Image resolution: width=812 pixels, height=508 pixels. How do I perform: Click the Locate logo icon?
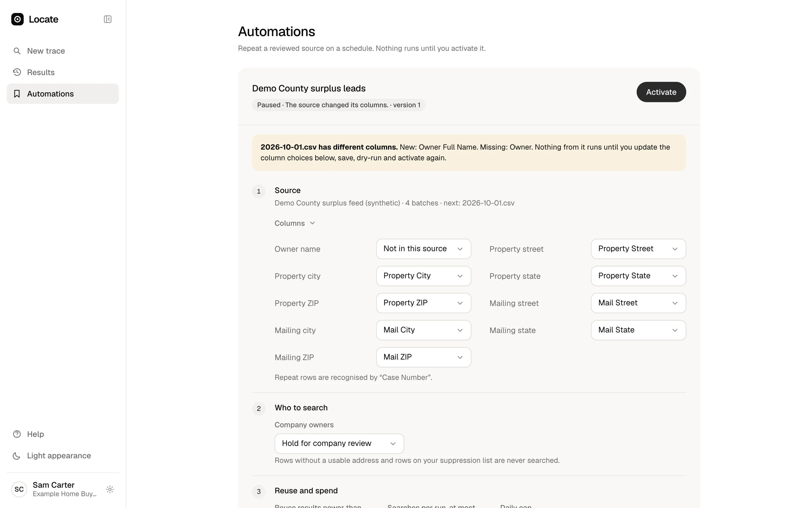[17, 19]
